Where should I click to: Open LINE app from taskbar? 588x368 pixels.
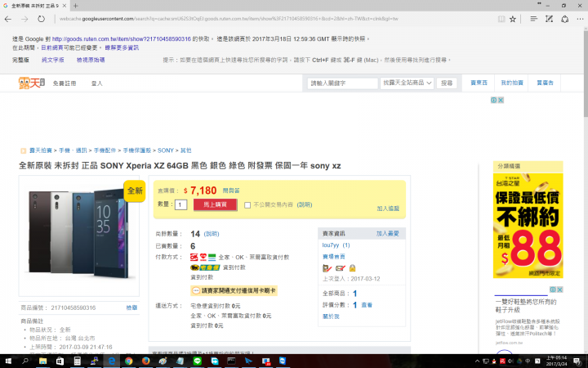coord(198,361)
